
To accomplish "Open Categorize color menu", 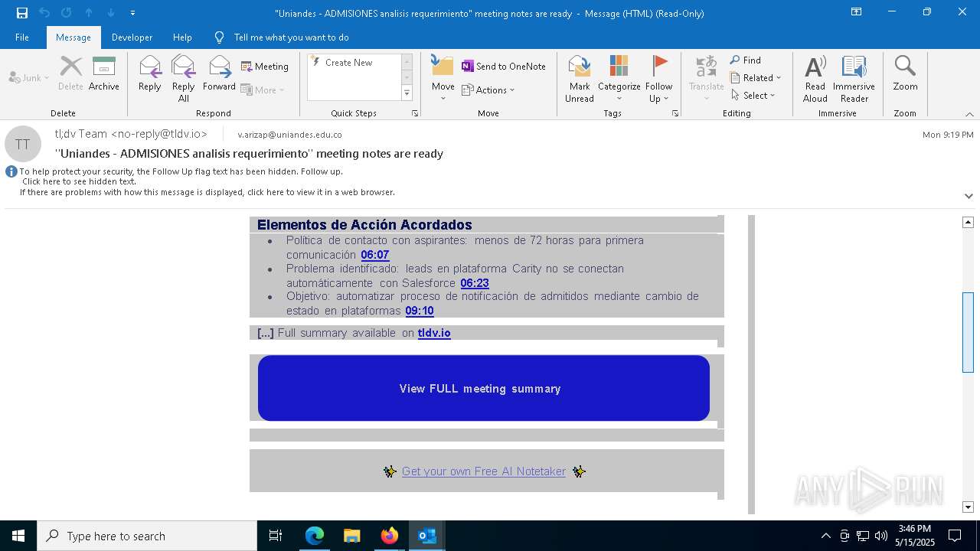I will click(x=619, y=79).
